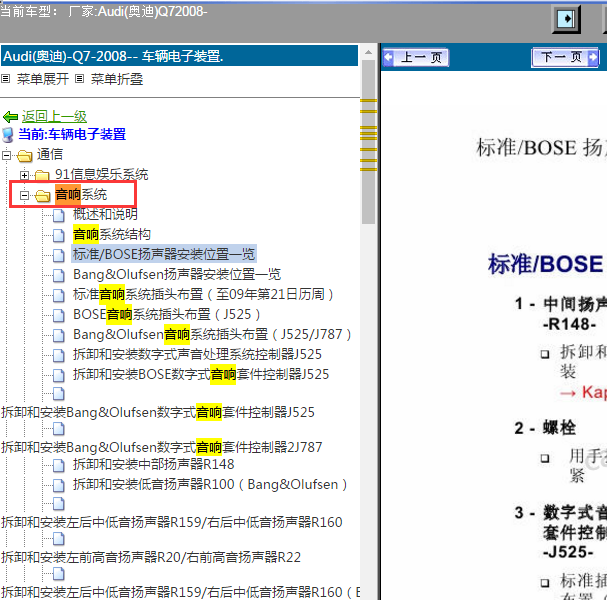Screen dimensions: 607x600
Task: Open 音响系统结构 page
Action: click(x=112, y=234)
